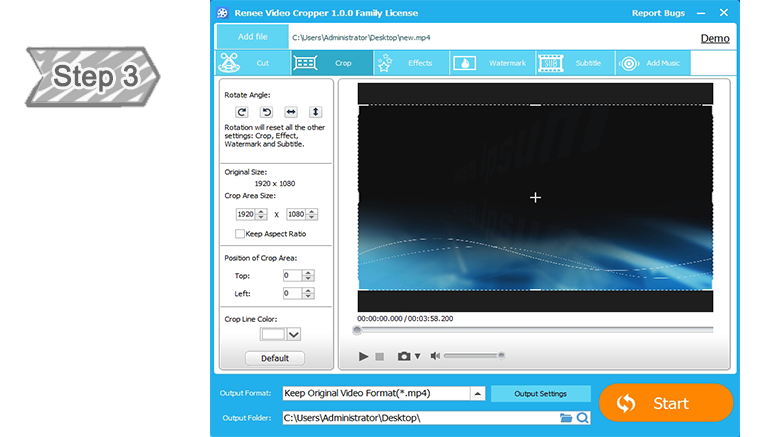Click the Demo link

click(x=714, y=38)
